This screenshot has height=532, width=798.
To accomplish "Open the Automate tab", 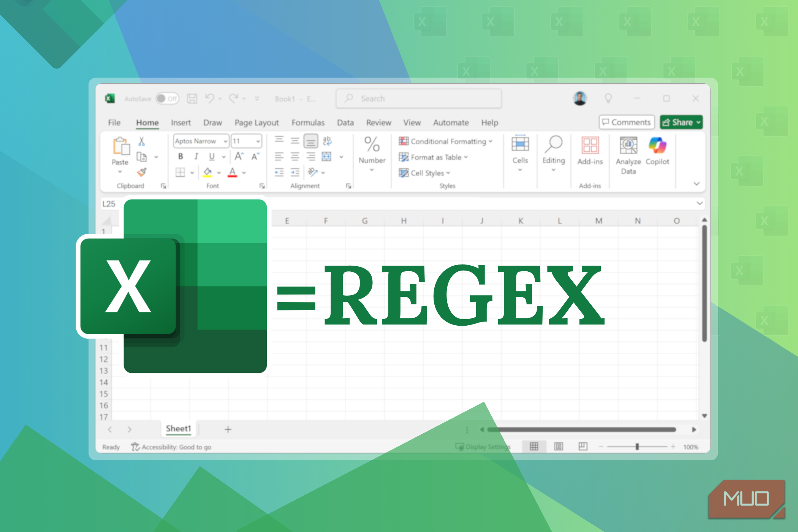I will (451, 123).
